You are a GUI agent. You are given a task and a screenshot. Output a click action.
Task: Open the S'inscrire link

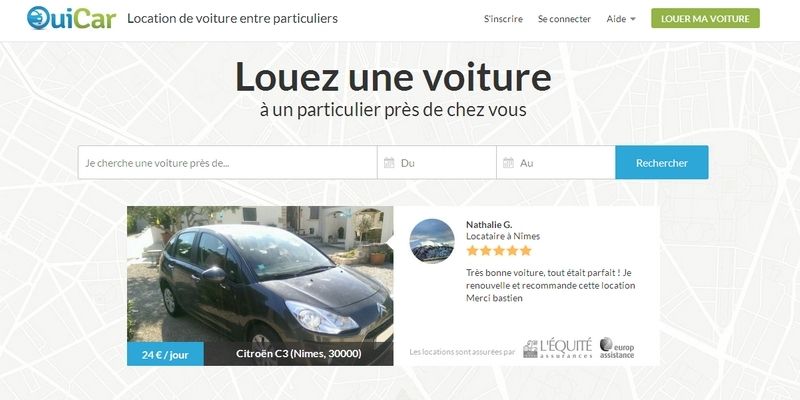503,19
